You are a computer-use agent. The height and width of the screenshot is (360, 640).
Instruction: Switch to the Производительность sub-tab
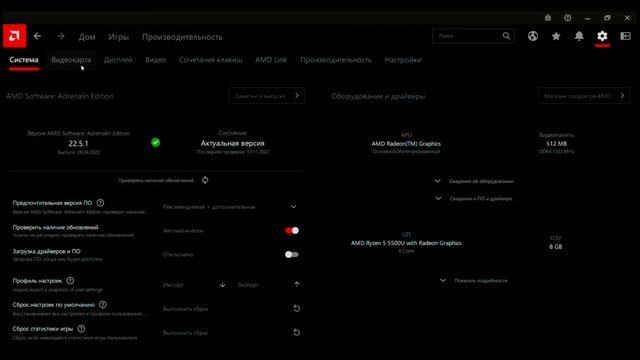tap(336, 60)
